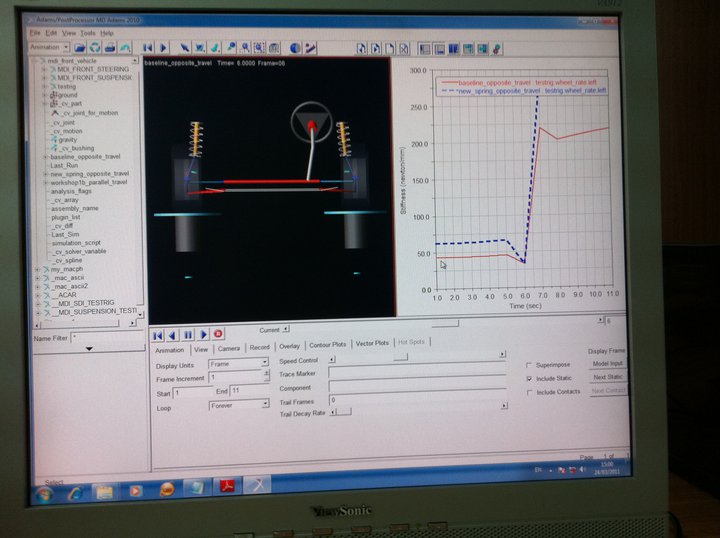Switch to the Contour Plots tab
This screenshot has width=720, height=538.
point(328,344)
